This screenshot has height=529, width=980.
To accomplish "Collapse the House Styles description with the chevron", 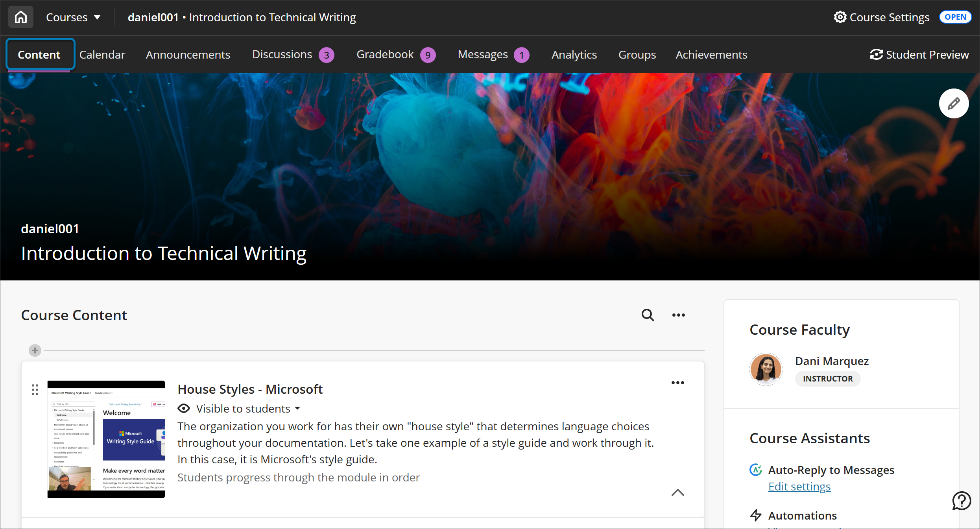I will (678, 493).
